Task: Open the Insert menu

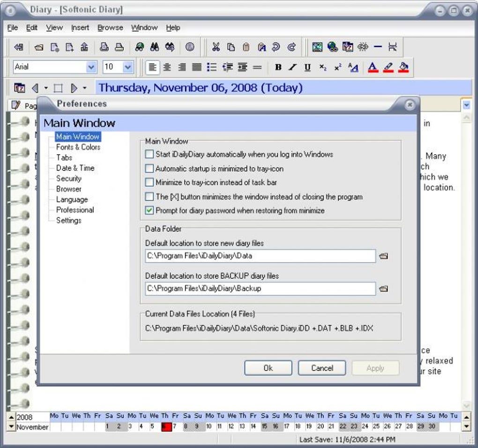Action: pyautogui.click(x=80, y=28)
